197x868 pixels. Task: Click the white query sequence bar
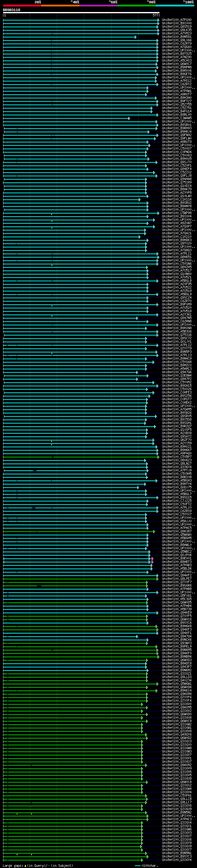81,12
